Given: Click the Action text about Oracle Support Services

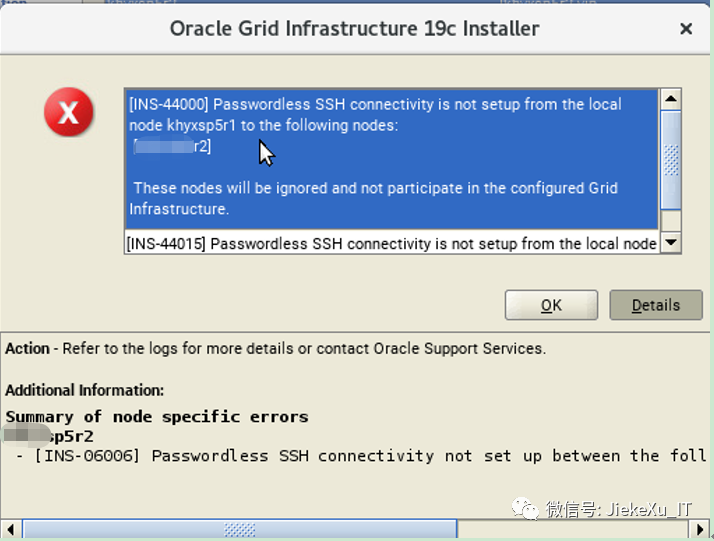Looking at the screenshot, I should pyautogui.click(x=275, y=349).
